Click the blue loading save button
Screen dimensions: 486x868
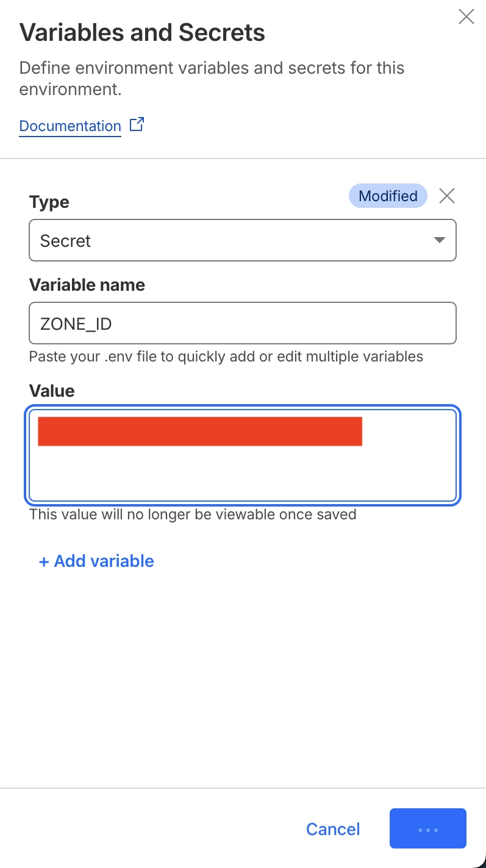(427, 829)
